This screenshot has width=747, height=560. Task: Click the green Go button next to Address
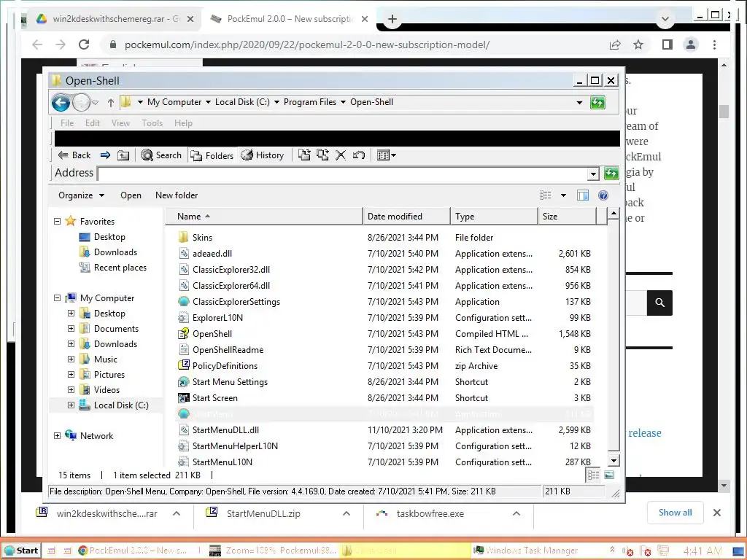[611, 174]
